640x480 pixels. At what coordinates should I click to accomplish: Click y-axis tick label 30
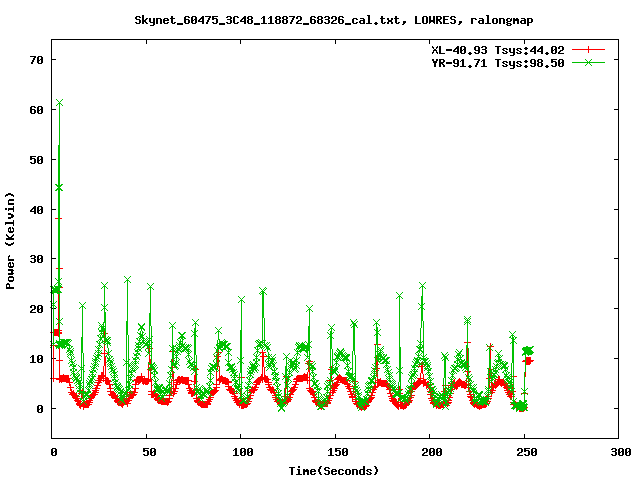click(36, 259)
